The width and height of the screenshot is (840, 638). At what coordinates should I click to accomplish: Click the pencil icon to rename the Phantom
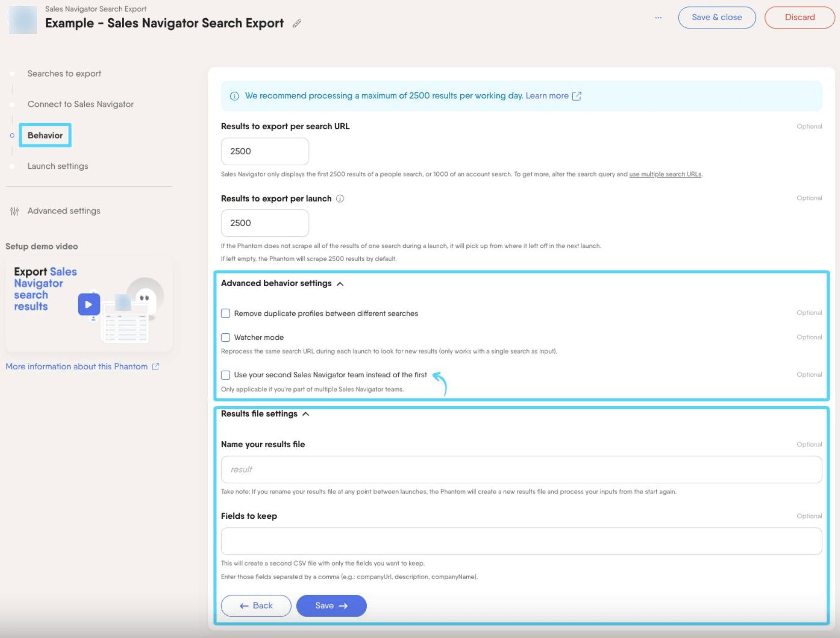(297, 23)
